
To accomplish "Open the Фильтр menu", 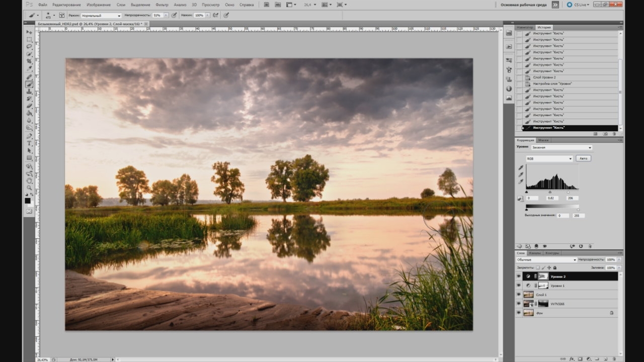I will click(x=162, y=5).
